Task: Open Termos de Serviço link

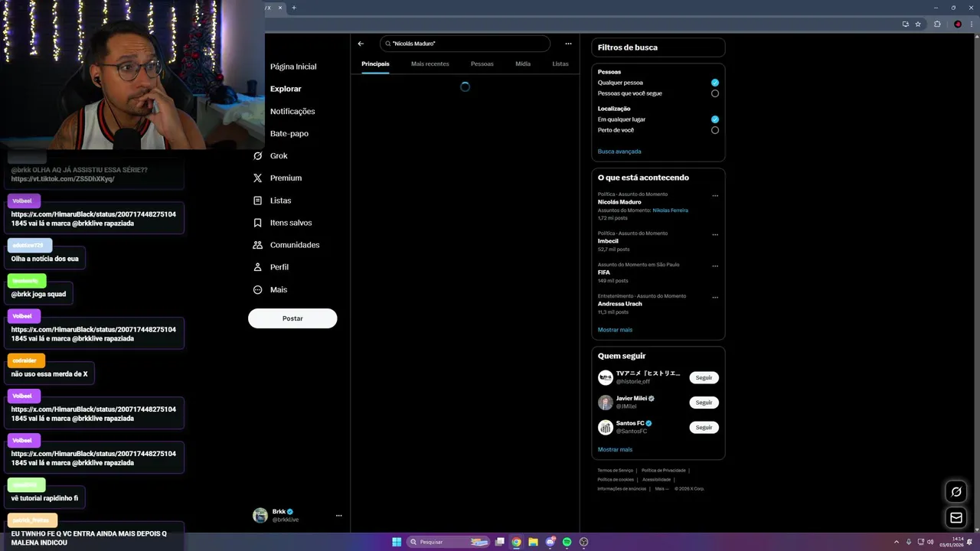Action: click(616, 470)
